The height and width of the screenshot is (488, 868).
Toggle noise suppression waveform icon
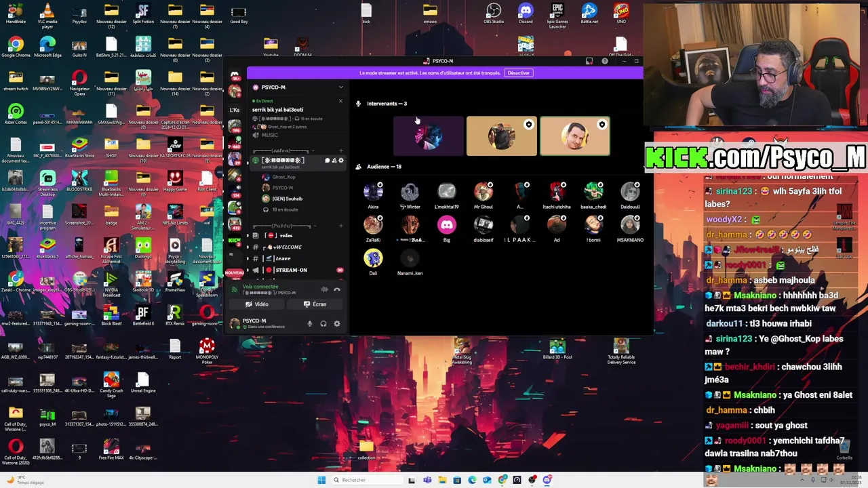click(x=325, y=289)
